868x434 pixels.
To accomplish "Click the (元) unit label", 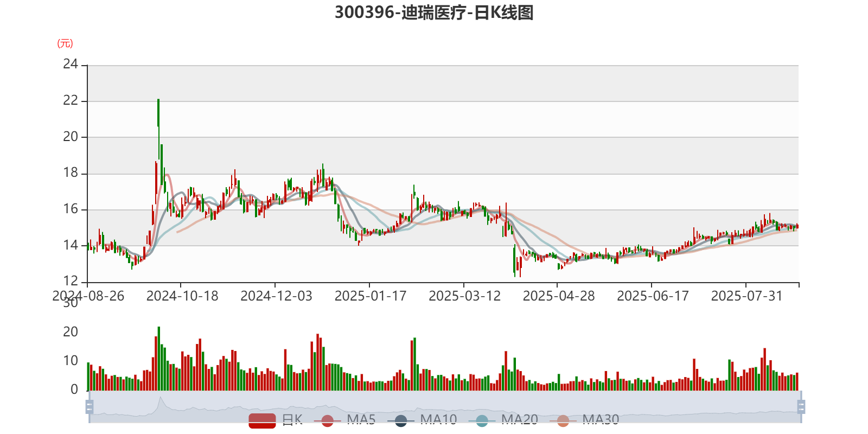I will point(65,43).
